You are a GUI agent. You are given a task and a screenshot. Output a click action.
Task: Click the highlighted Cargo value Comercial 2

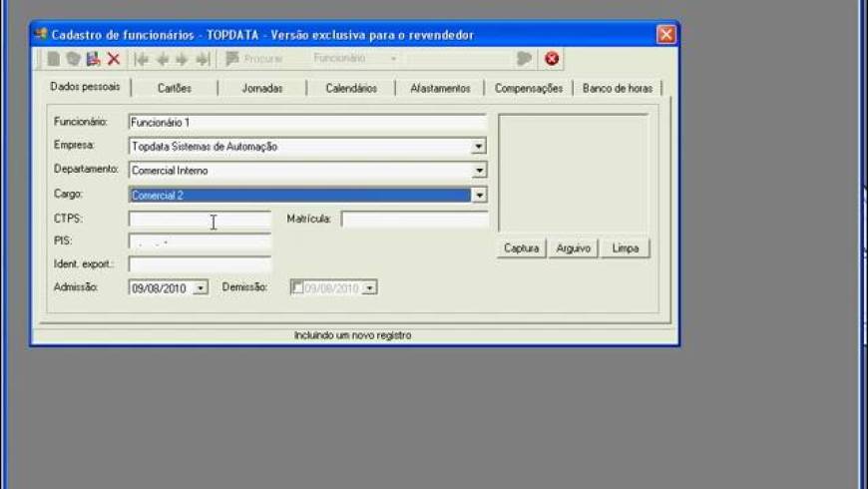click(300, 195)
